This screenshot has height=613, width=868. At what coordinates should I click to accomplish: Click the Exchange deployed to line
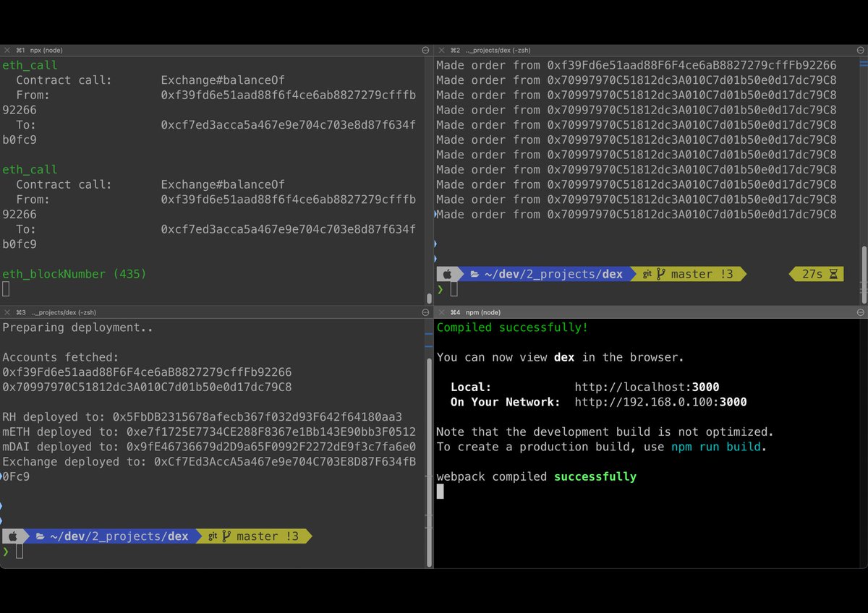click(209, 469)
